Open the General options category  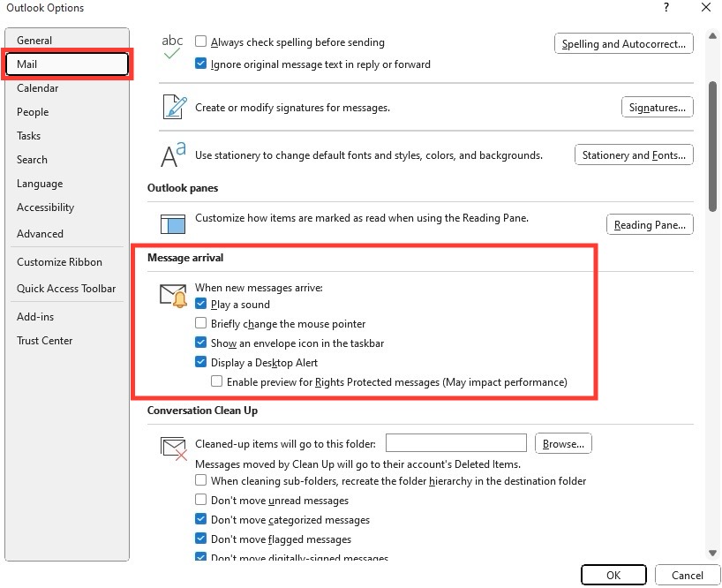[x=67, y=40]
